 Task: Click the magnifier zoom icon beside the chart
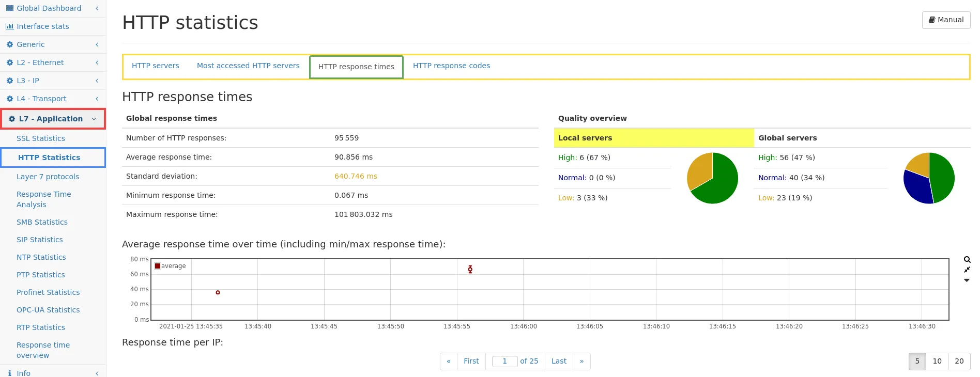point(967,260)
